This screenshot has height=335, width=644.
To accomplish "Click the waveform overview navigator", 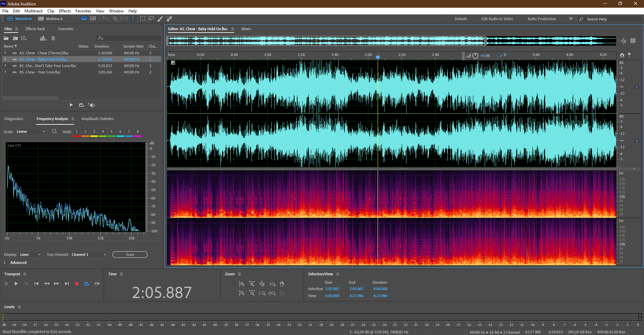I will (x=391, y=41).
